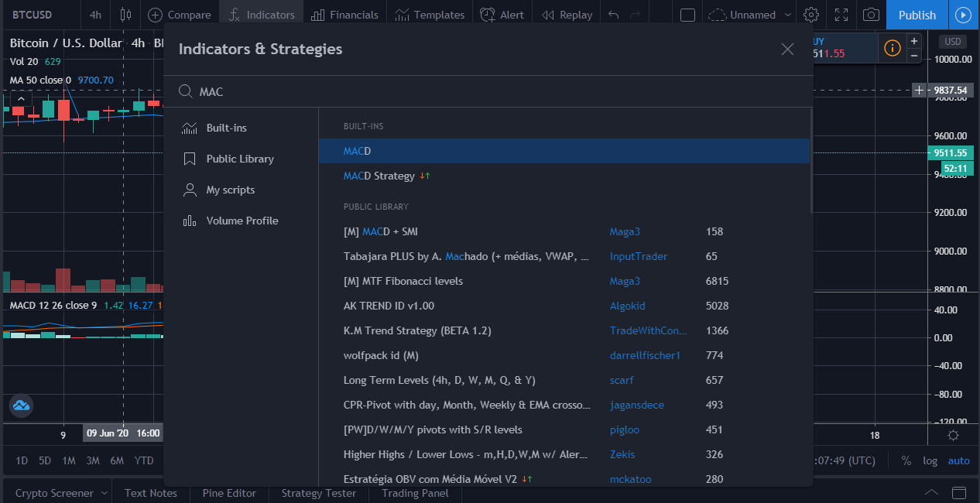Image resolution: width=980 pixels, height=503 pixels.
Task: Click the blue Publish button
Action: tap(917, 15)
